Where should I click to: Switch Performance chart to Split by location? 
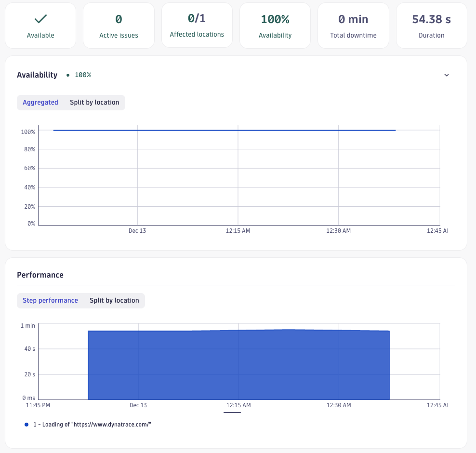pyautogui.click(x=114, y=300)
